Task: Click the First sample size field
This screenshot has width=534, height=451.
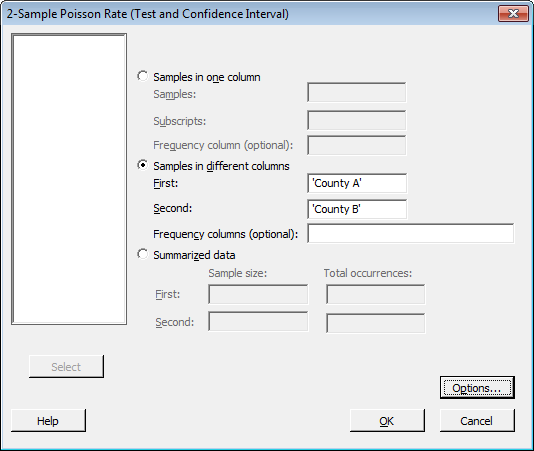Action: point(258,294)
